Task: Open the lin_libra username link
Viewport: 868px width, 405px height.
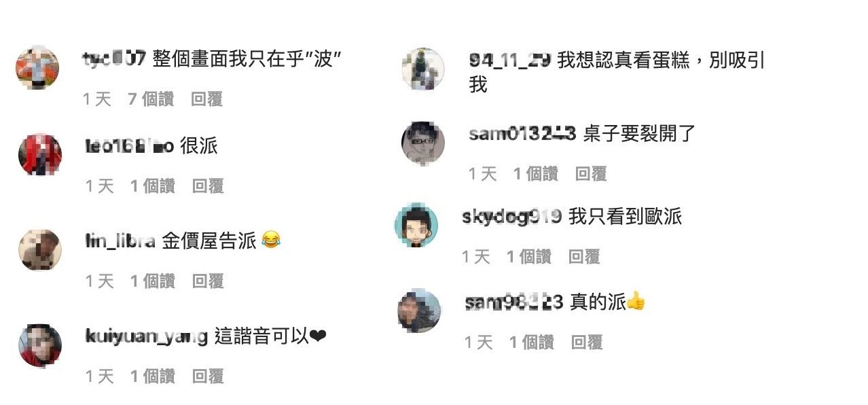Action: pyautogui.click(x=120, y=241)
